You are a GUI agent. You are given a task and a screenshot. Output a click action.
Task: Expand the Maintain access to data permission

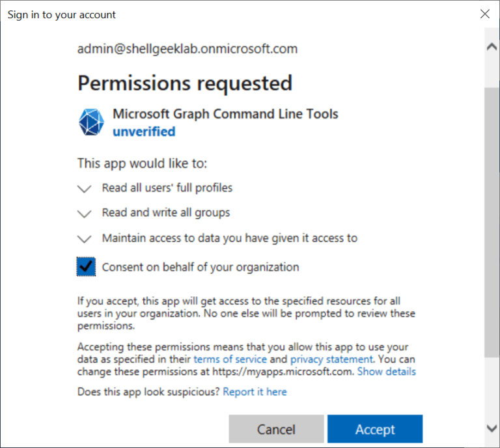click(x=84, y=239)
